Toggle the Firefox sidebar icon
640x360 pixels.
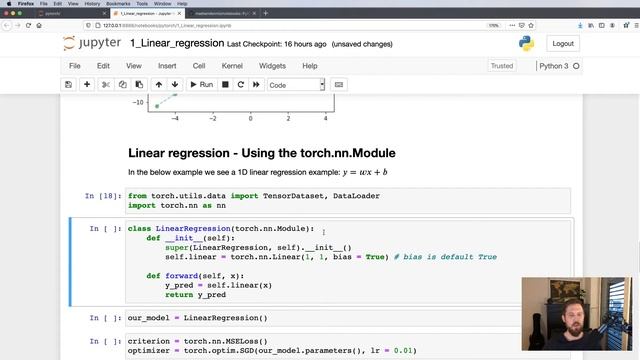pyautogui.click(x=602, y=25)
